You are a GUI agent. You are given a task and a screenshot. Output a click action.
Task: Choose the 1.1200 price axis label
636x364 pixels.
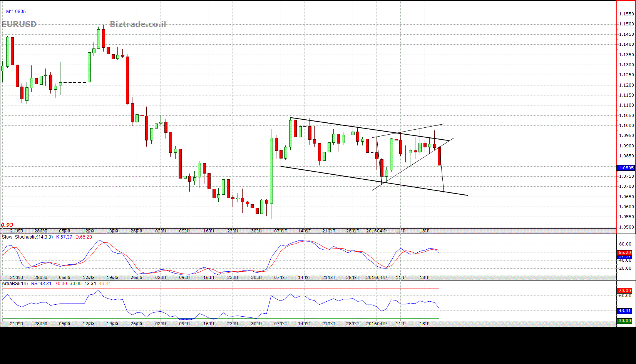[x=626, y=85]
